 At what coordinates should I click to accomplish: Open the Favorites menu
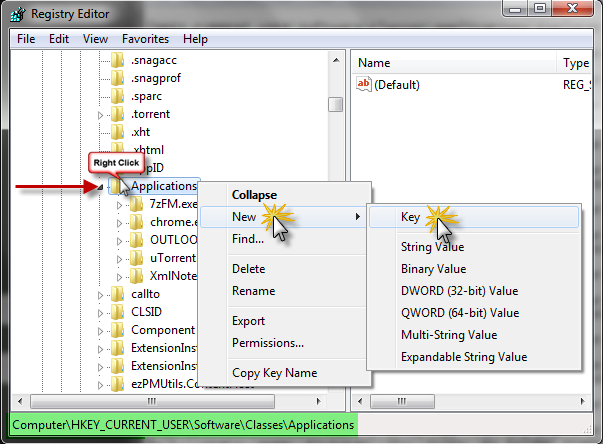146,39
